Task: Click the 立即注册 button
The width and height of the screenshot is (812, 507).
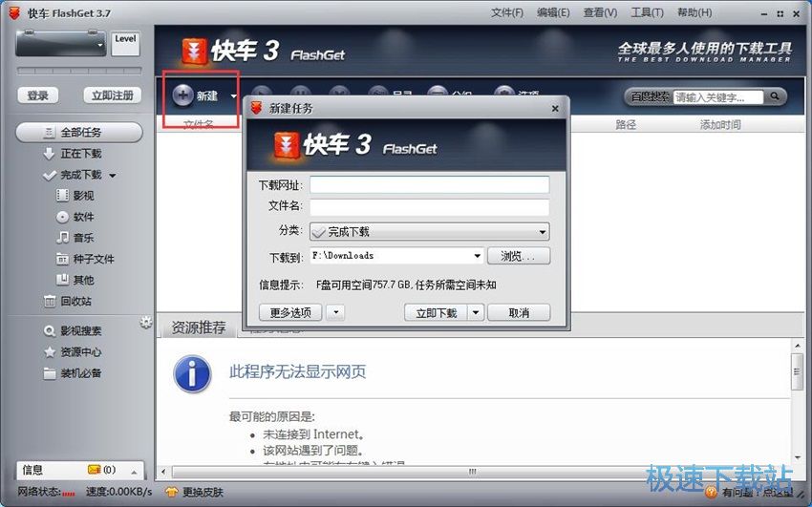Action: coord(113,95)
